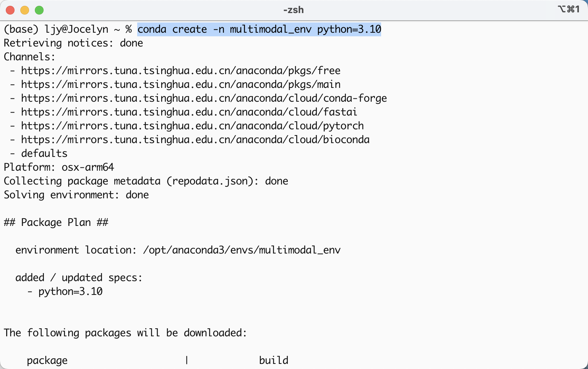Click the '## Package Plan ##' heading
588x369 pixels.
56,222
